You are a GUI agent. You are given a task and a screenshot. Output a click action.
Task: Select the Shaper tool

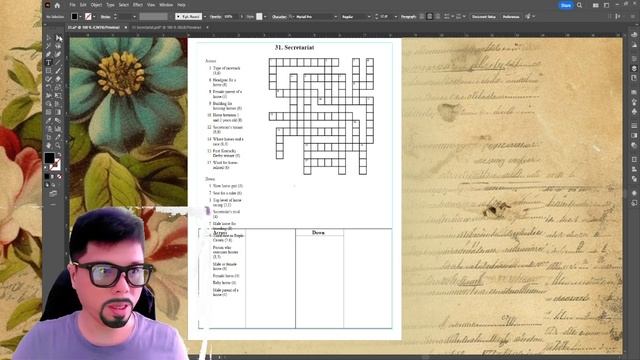point(49,79)
